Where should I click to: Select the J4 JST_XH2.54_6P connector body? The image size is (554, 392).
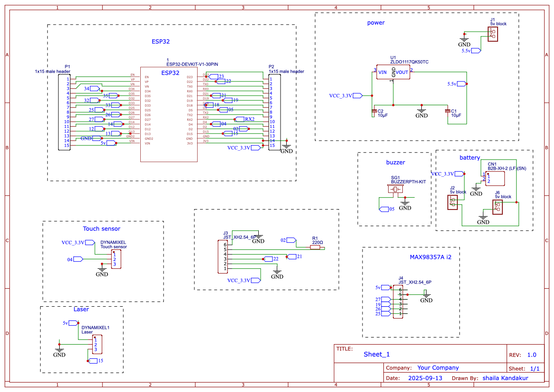pyautogui.click(x=398, y=302)
